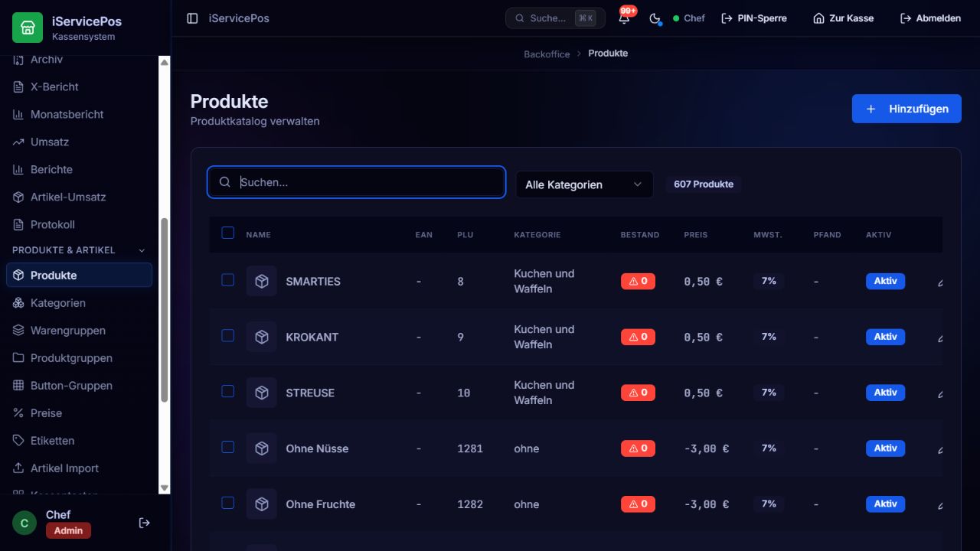Select the STREUSE row checkbox
980x551 pixels.
pyautogui.click(x=227, y=391)
